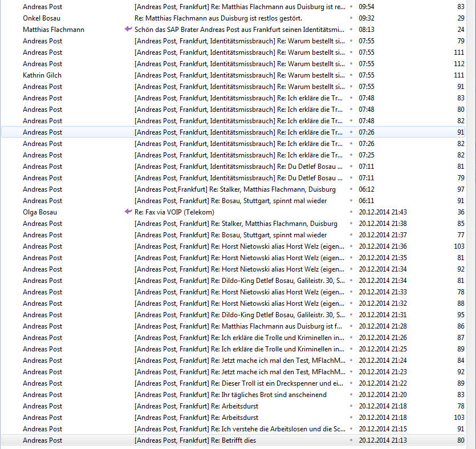Open 'Jetzt mache ich mal den Test' from 21:24
476x449 pixels.
coord(240,361)
